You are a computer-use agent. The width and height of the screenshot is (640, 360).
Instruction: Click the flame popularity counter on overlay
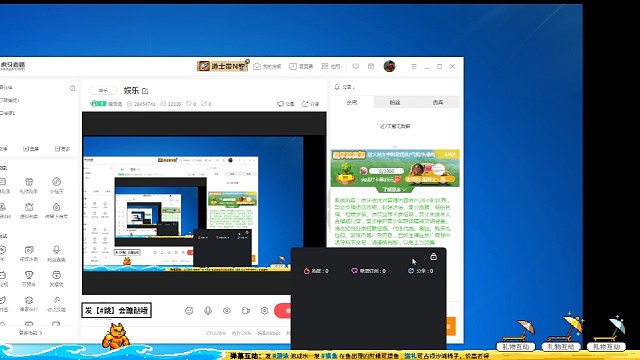(316, 271)
